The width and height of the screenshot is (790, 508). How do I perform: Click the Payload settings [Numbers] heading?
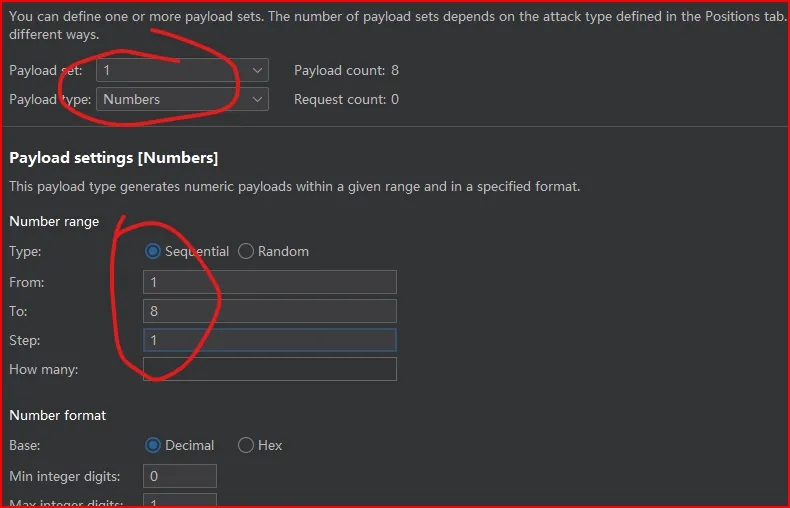click(x=114, y=158)
